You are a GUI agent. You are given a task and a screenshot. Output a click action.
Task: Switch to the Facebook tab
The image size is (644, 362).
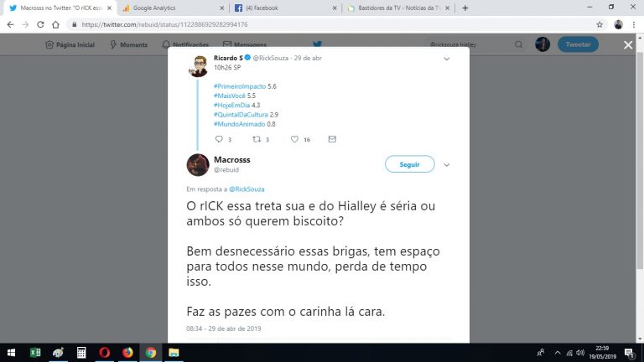point(285,8)
